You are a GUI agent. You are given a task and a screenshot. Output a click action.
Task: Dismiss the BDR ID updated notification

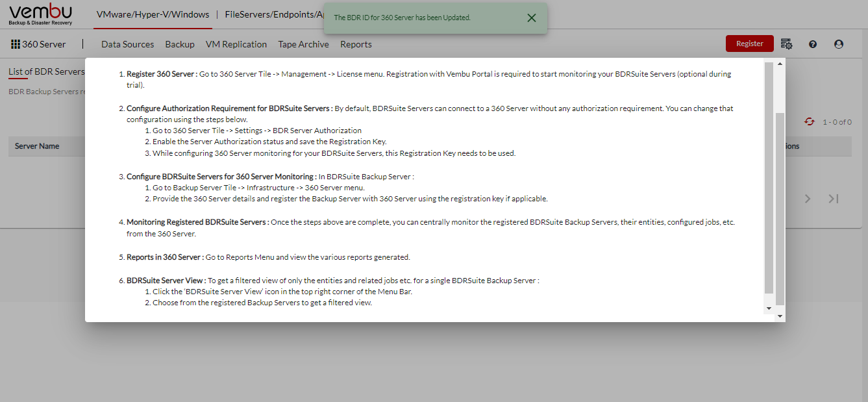tap(532, 18)
